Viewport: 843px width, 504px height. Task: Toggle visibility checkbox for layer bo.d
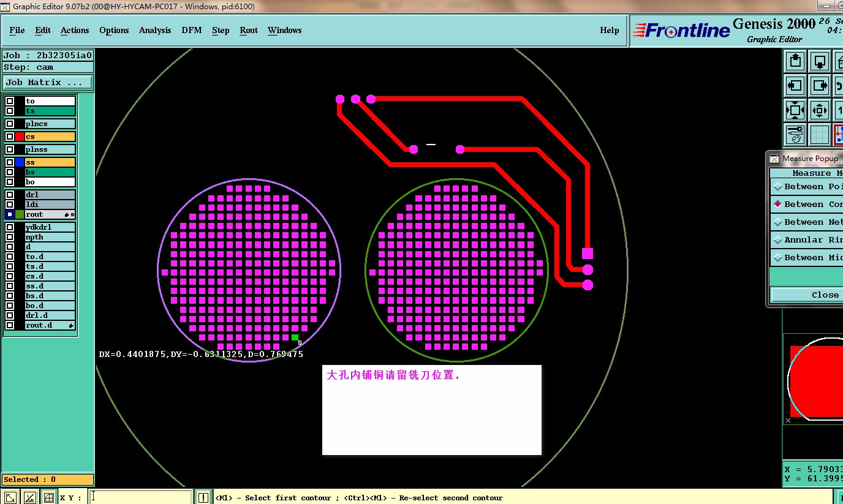point(10,306)
